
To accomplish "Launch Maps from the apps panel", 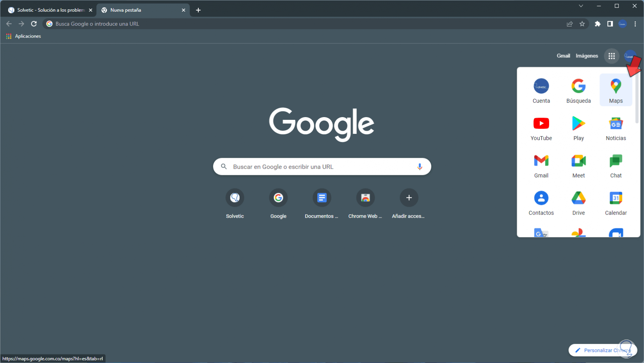I will click(x=616, y=90).
